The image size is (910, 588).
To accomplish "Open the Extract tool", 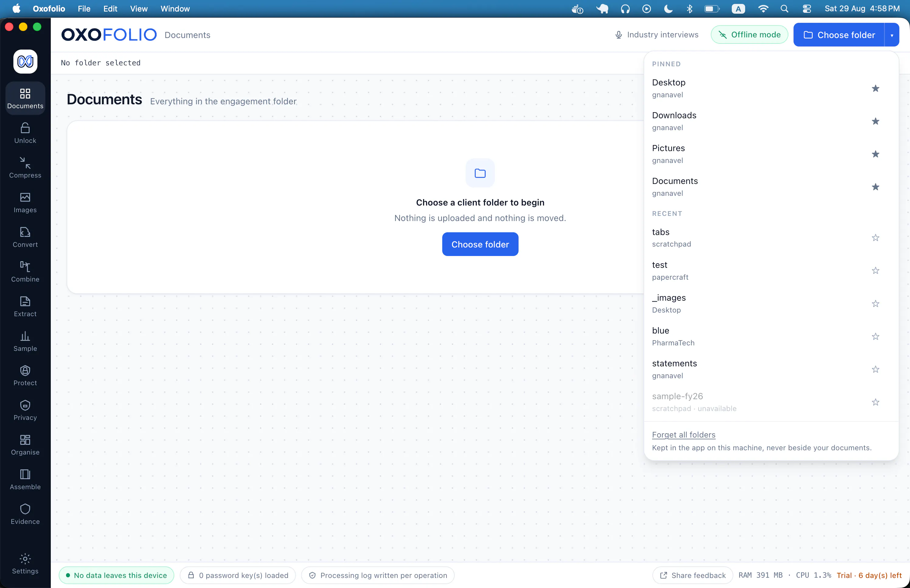I will 25,306.
